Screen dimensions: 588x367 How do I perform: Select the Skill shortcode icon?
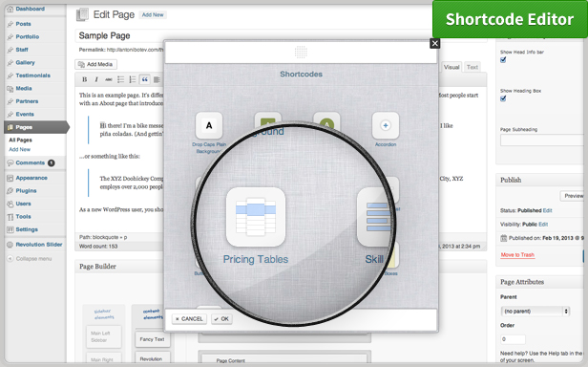[x=374, y=217]
